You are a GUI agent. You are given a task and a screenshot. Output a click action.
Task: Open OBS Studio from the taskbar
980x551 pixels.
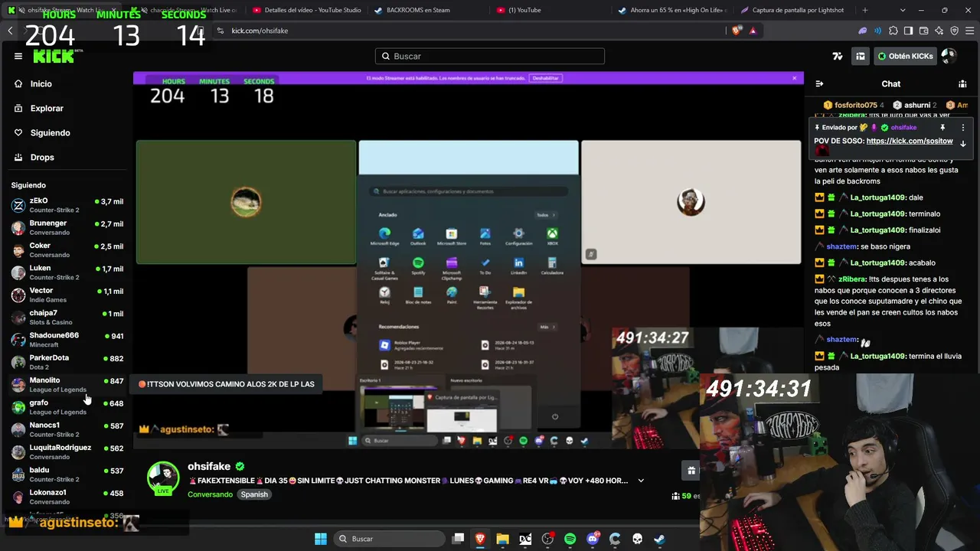coord(547,539)
